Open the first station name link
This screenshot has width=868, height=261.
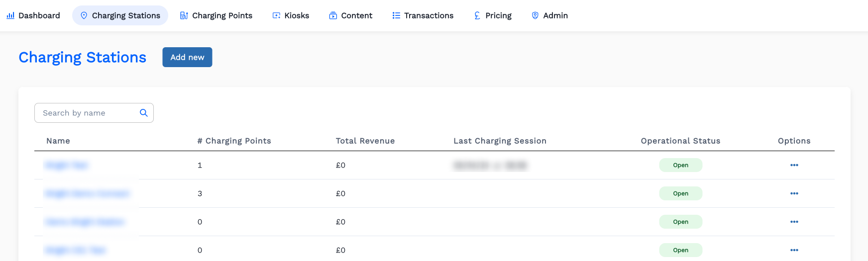(x=66, y=165)
